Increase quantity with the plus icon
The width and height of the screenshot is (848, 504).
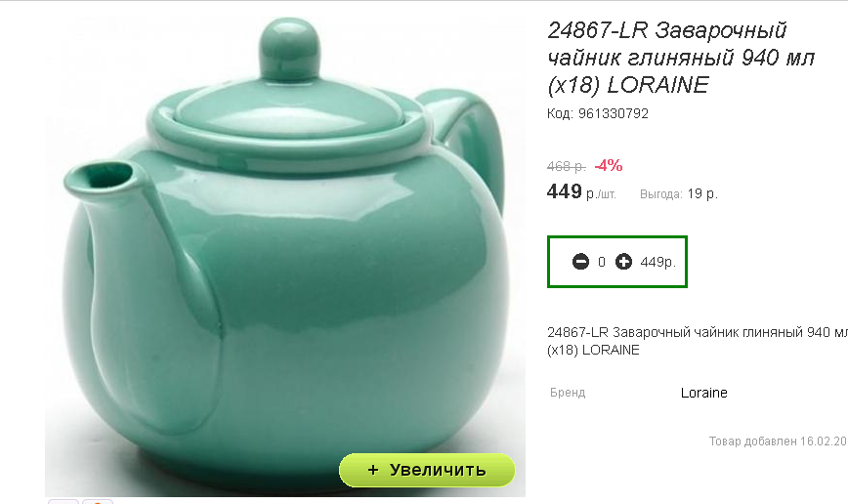click(623, 262)
